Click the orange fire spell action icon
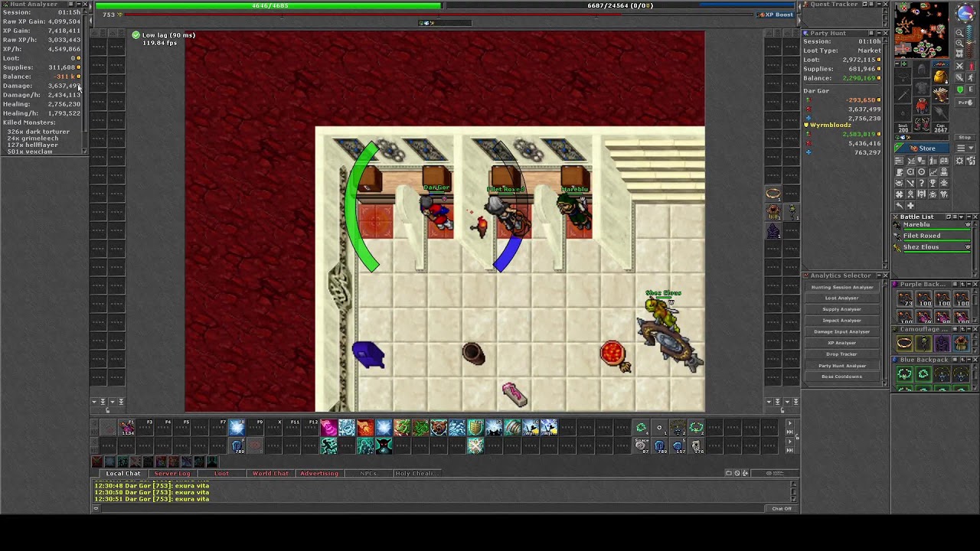 [x=365, y=427]
